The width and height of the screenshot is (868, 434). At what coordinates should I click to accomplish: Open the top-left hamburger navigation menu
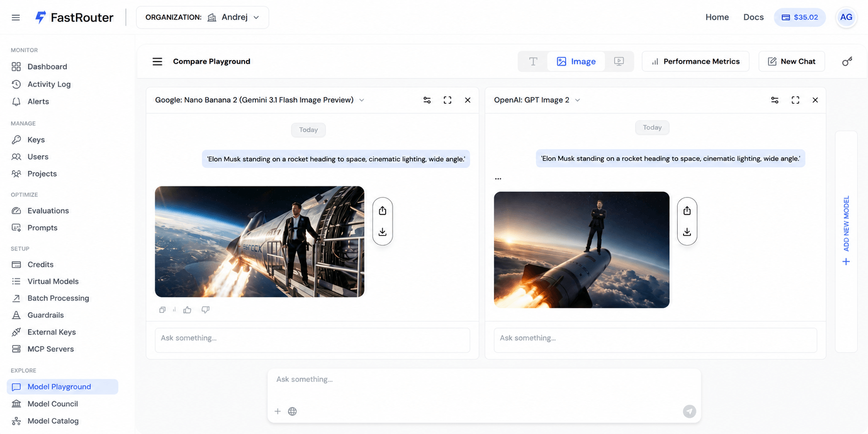coord(16,18)
